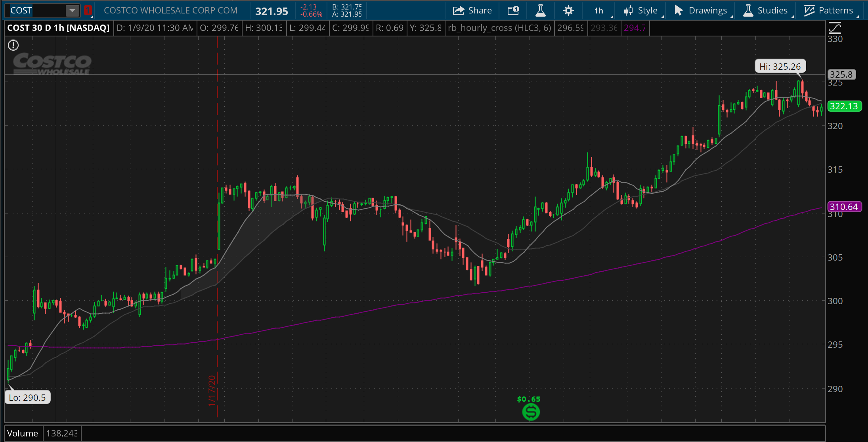Viewport: 868px width, 442px height.
Task: Click the Hi: 325.26 price bubble
Action: coord(780,67)
